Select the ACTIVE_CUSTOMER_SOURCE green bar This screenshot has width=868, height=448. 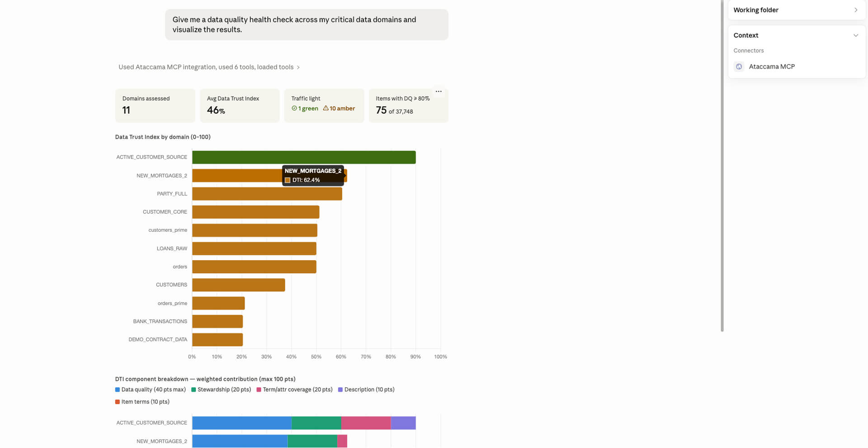pos(304,157)
